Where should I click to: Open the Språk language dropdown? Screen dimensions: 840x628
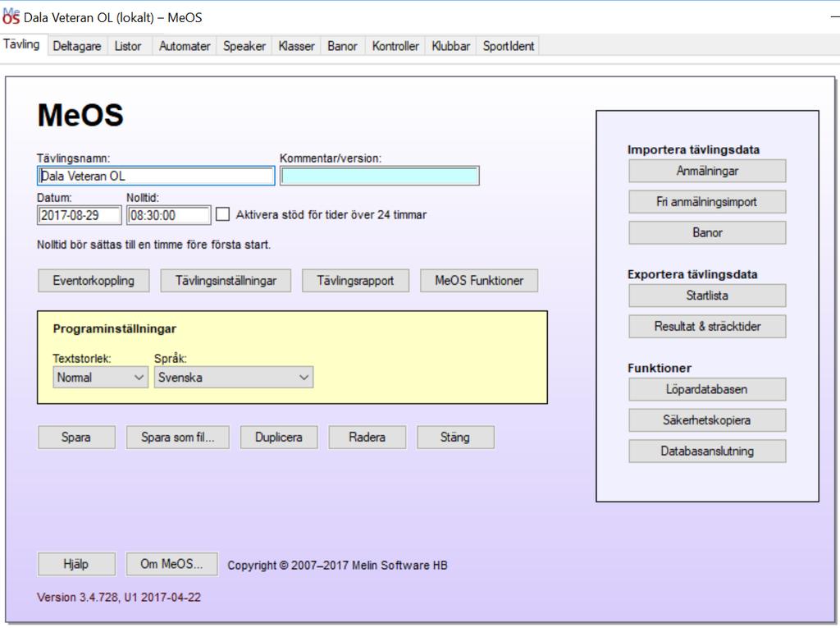[234, 378]
